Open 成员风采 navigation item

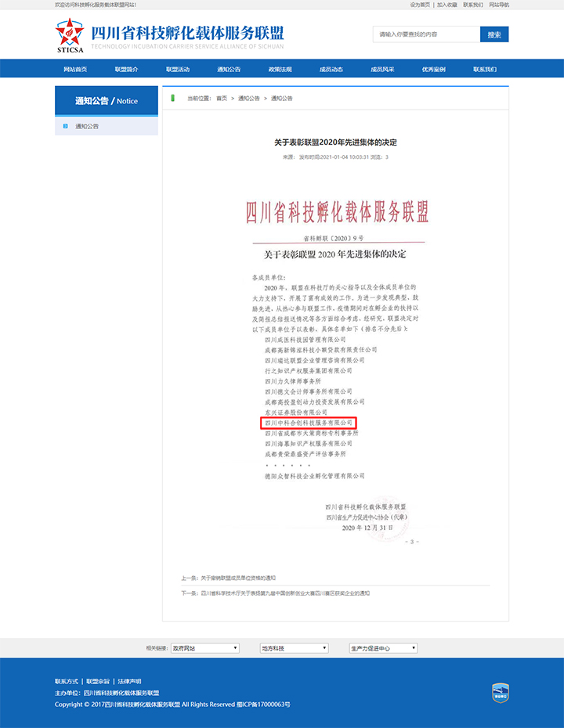pos(382,69)
